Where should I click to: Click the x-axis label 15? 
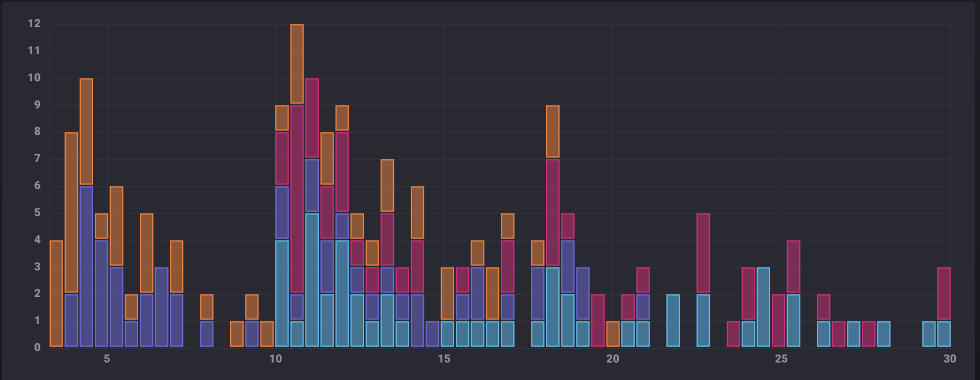pyautogui.click(x=444, y=359)
